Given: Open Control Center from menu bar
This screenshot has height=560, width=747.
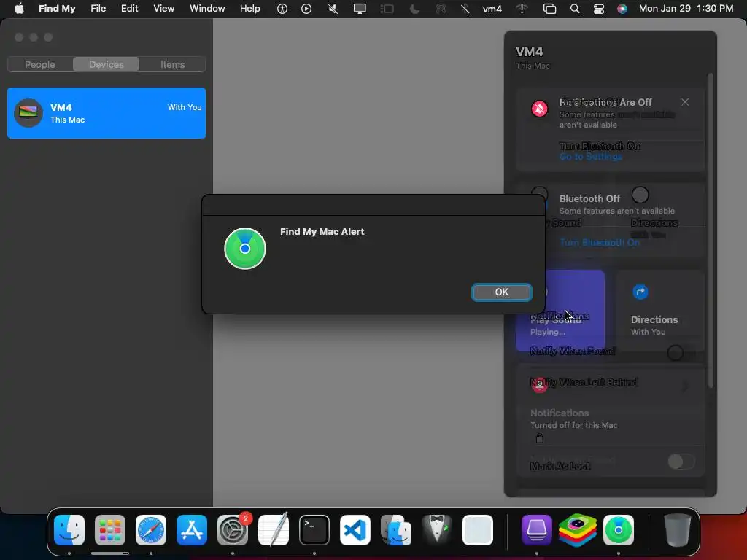Looking at the screenshot, I should (599, 9).
